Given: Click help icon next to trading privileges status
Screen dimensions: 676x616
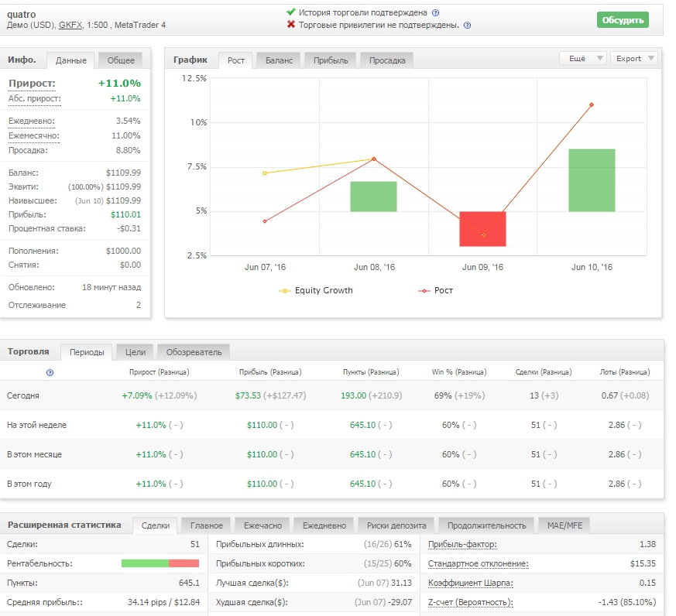Looking at the screenshot, I should coord(467,26).
